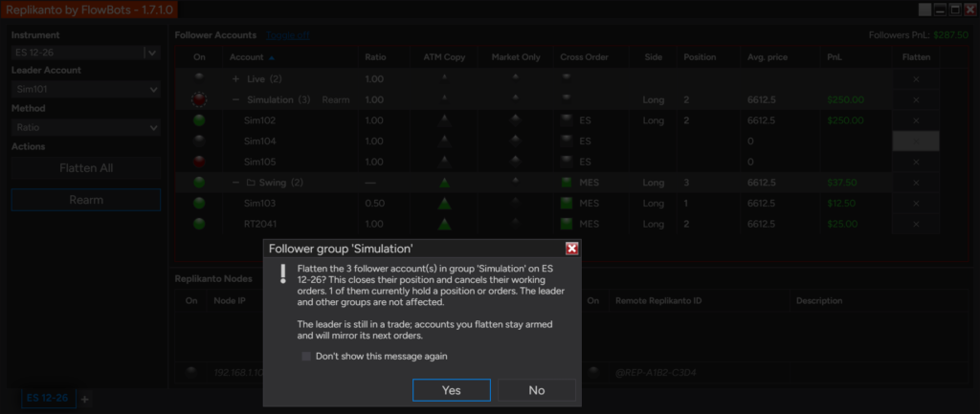Open the Instrument ES 12-26 dropdown
The image size is (980, 414).
tap(152, 54)
